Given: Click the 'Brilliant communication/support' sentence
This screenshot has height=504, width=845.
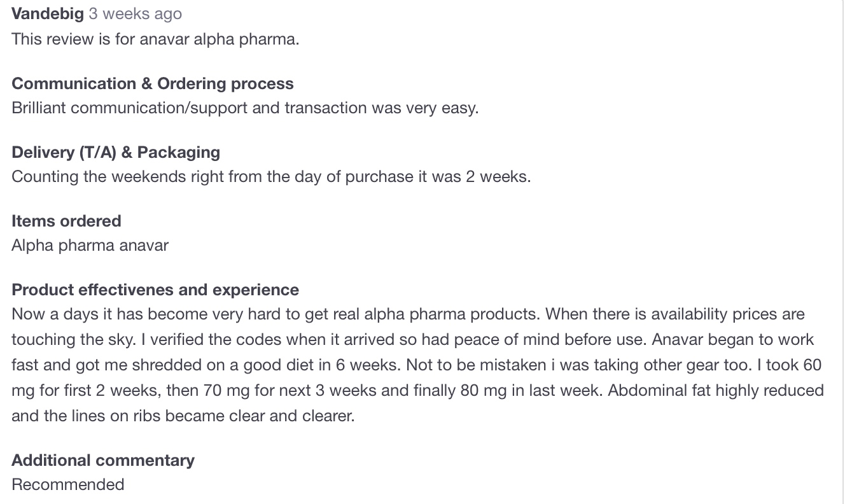Looking at the screenshot, I should (x=245, y=108).
